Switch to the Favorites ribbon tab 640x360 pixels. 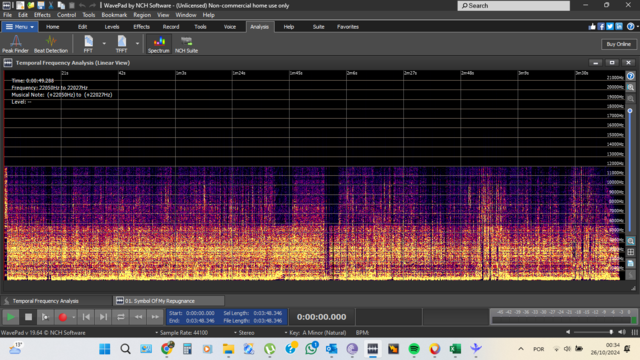click(348, 27)
